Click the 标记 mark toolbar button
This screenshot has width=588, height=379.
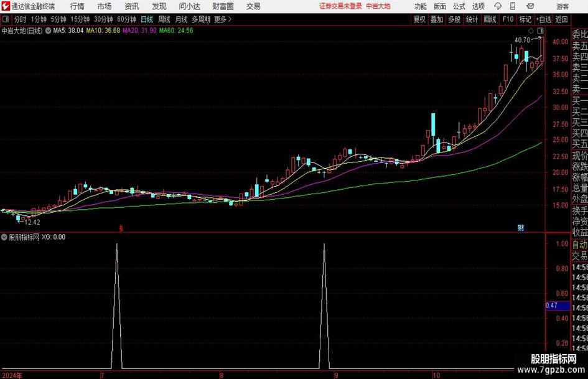tap(525, 19)
